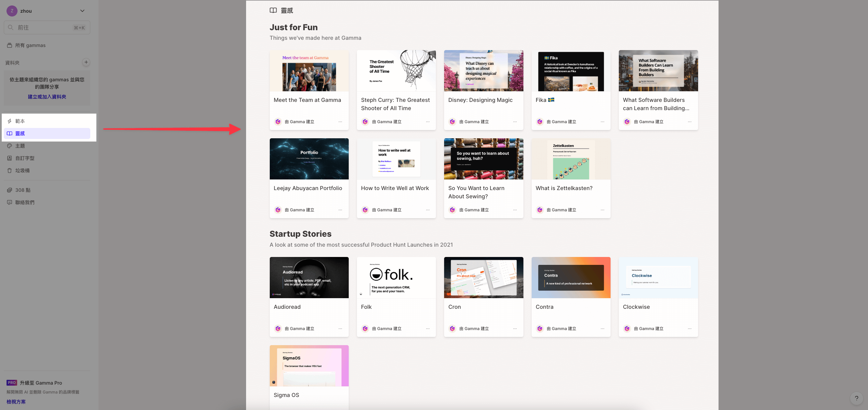Click the 308 點 credits item
The height and width of the screenshot is (410, 868).
coord(23,190)
